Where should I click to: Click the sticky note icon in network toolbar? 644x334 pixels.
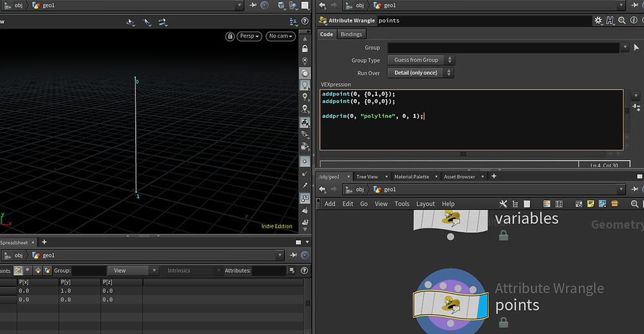pos(591,204)
